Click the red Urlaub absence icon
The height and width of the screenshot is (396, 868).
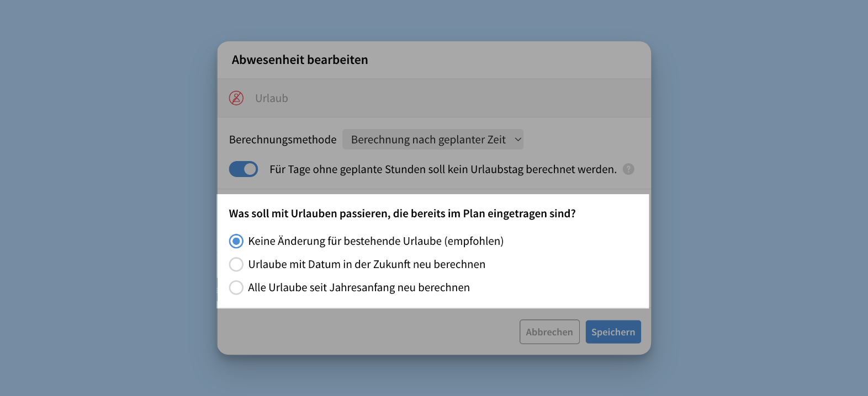pyautogui.click(x=236, y=98)
